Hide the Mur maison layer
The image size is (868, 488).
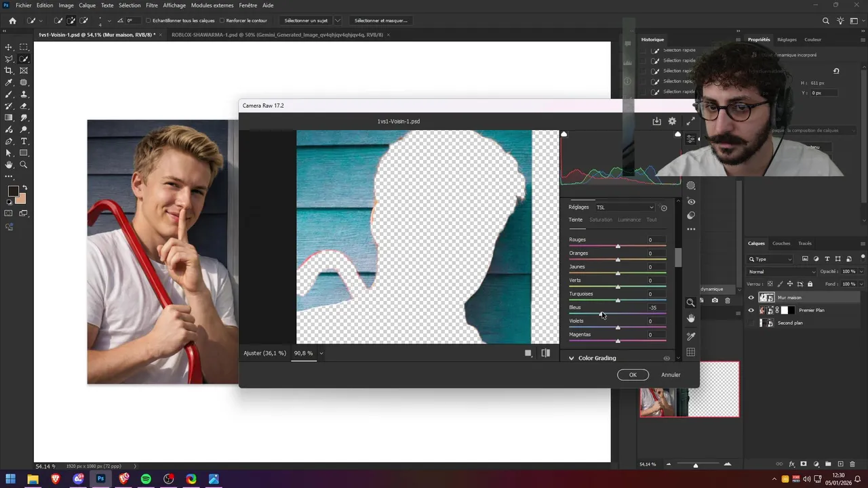pos(751,298)
